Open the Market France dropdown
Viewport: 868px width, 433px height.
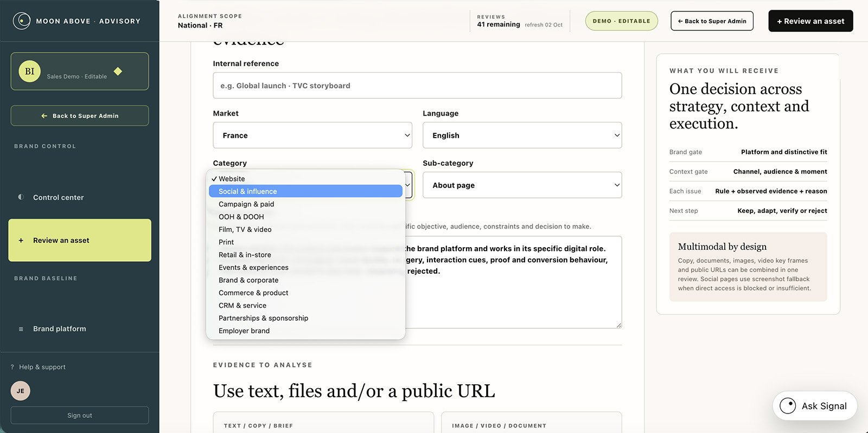tap(312, 135)
